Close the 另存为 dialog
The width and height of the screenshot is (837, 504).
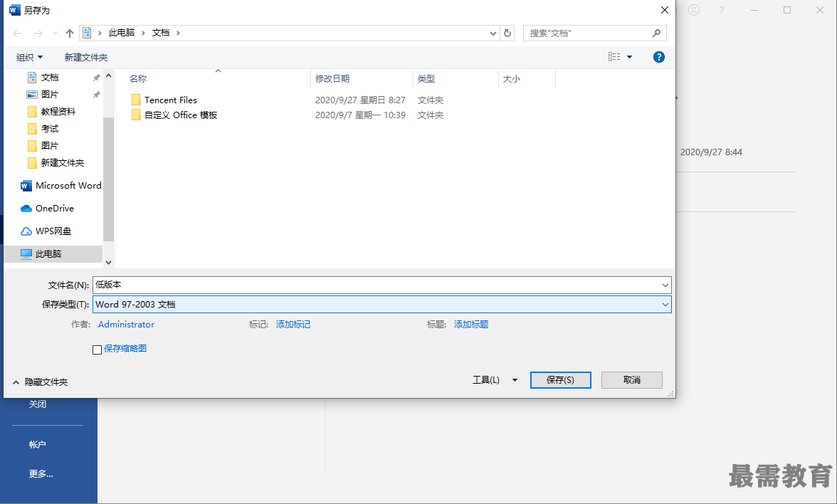(x=665, y=10)
